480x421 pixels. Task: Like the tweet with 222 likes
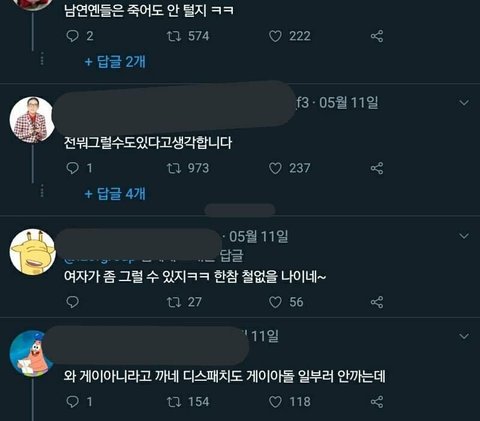tap(275, 36)
